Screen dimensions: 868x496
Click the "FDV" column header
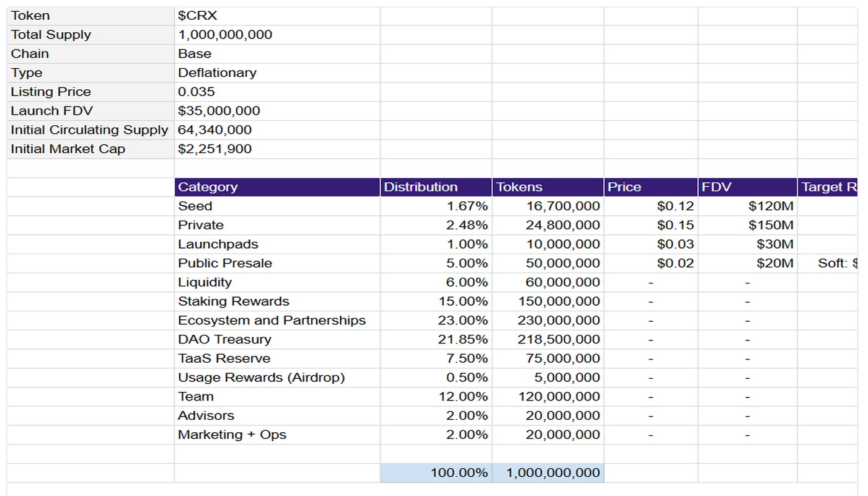[748, 187]
